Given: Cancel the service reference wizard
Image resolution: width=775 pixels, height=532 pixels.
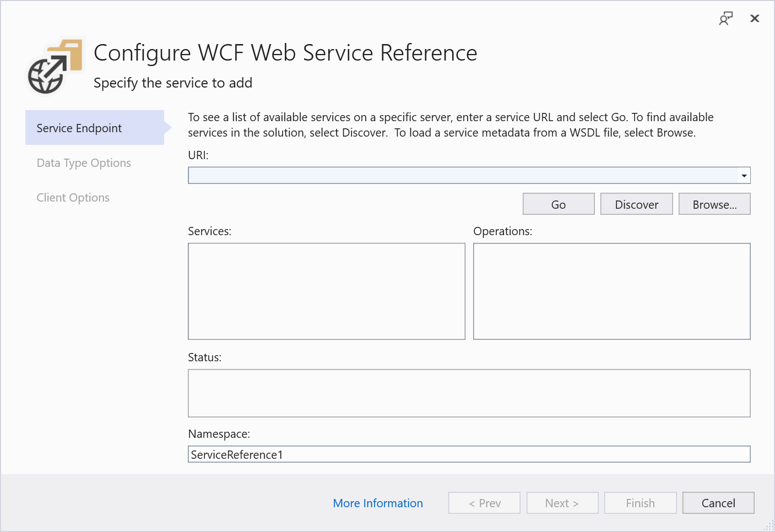Looking at the screenshot, I should 718,503.
